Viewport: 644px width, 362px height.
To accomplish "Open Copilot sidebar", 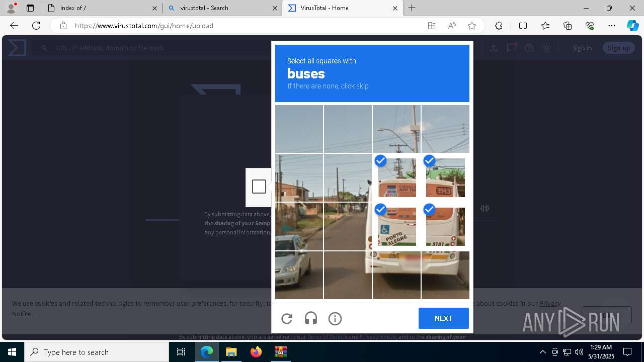I will point(632,26).
